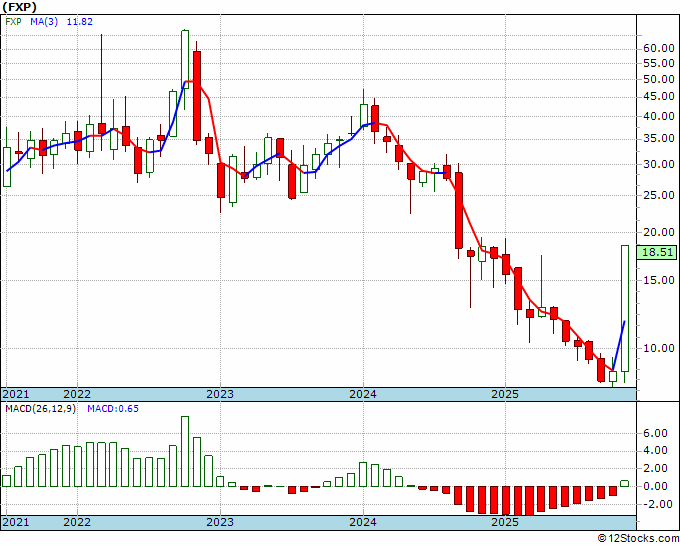Click the MACD(26,12,9) indicator label
This screenshot has height=546, width=680.
(40, 409)
